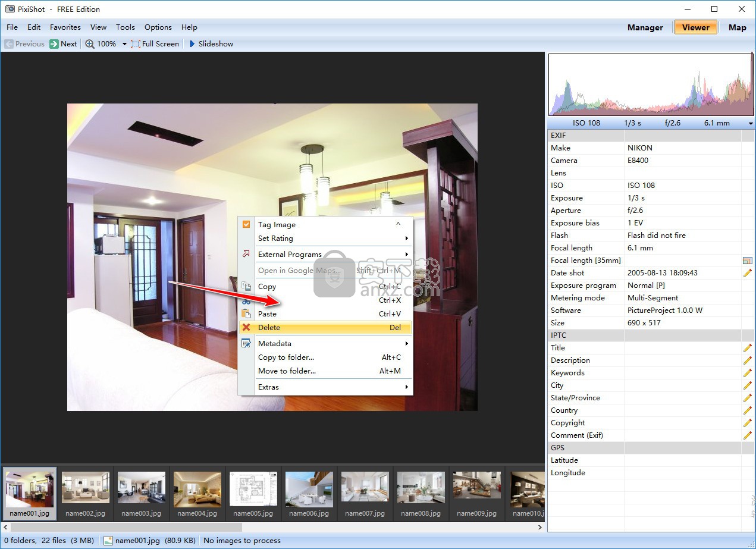Open thumbnail name004.jpg
This screenshot has height=549, width=756.
pyautogui.click(x=197, y=493)
